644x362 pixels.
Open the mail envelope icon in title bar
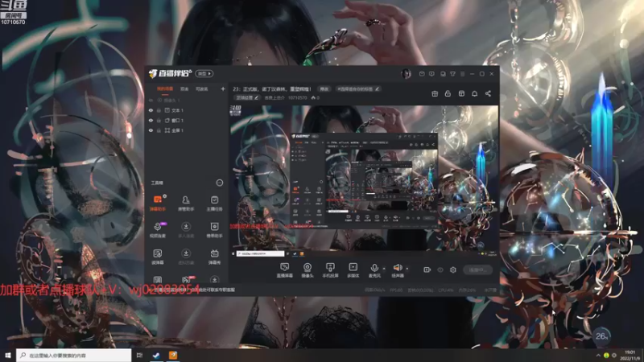pos(422,74)
